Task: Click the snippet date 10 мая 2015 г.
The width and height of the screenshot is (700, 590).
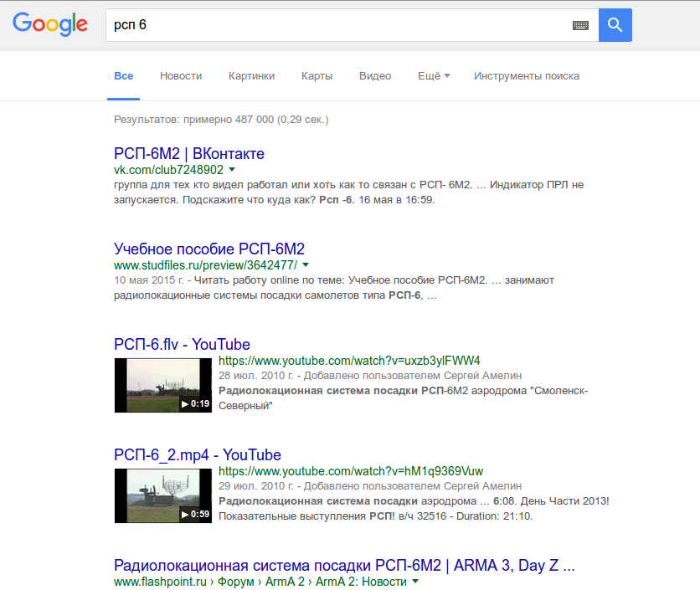Action: coord(149,280)
